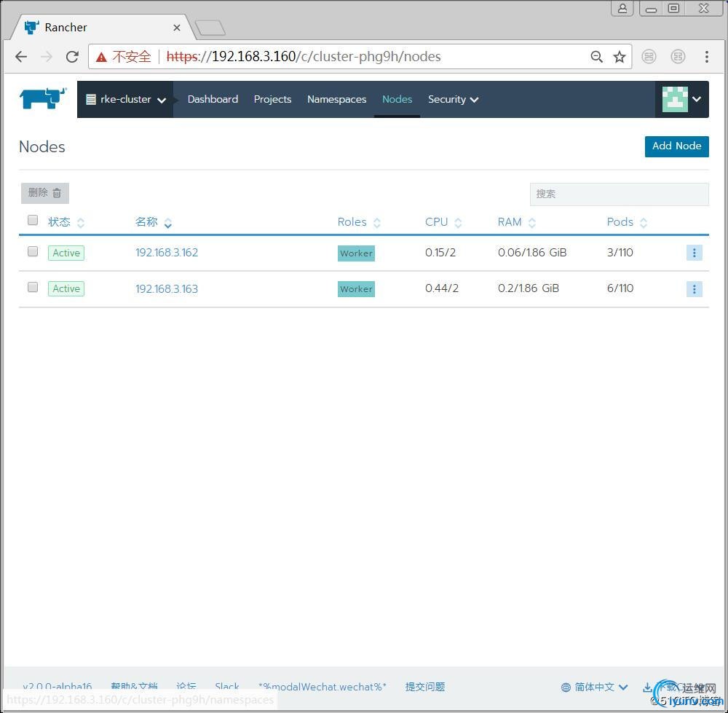Open the user account dropdown arrow
The image size is (728, 713).
pos(697,99)
